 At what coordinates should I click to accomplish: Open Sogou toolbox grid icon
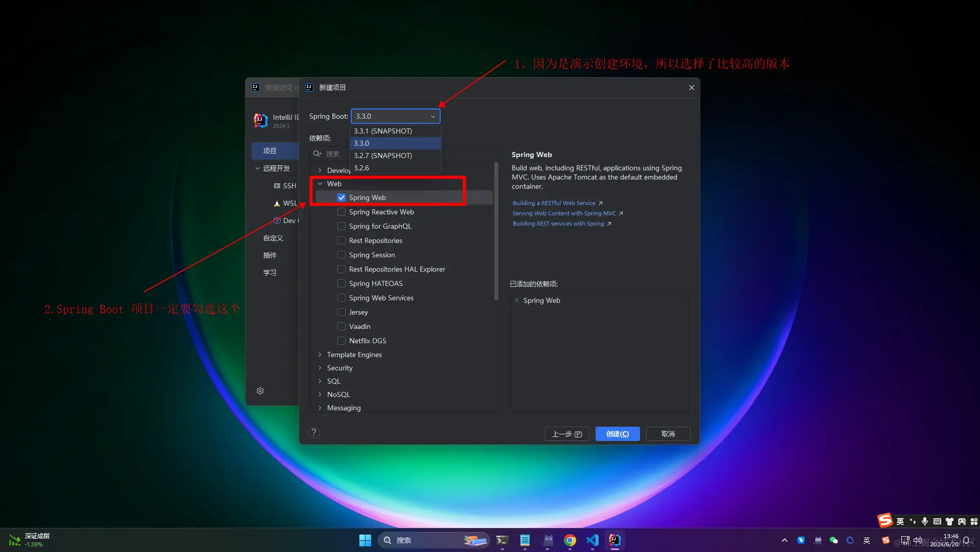tap(974, 521)
